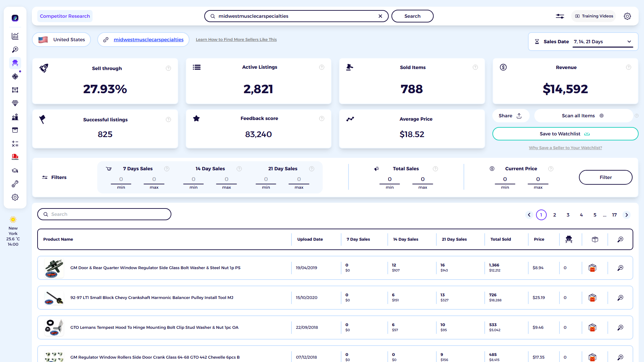This screenshot has height=362, width=644.
Task: Click the Current Price help icon
Action: (551, 169)
